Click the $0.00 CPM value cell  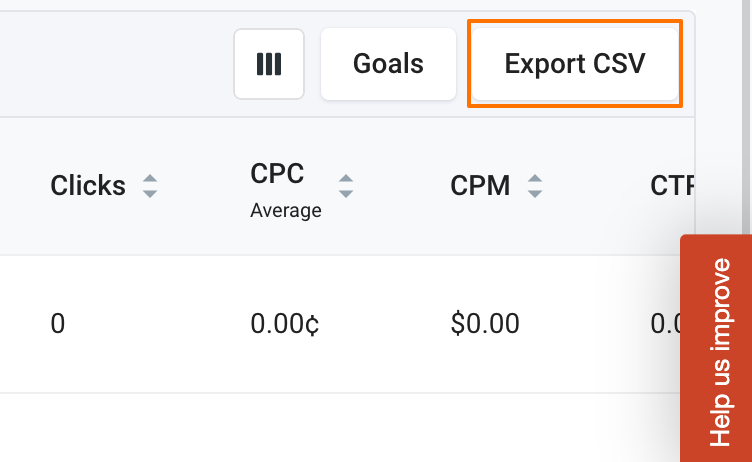(x=485, y=324)
